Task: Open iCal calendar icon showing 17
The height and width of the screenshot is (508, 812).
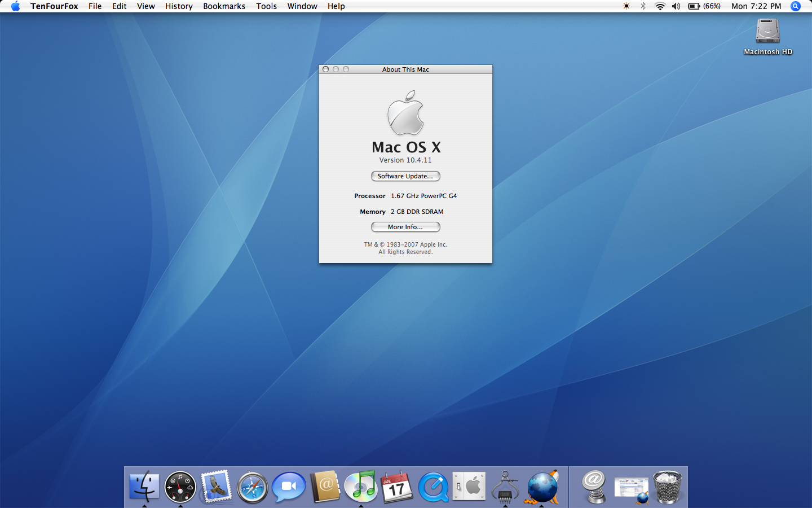Action: (x=397, y=487)
